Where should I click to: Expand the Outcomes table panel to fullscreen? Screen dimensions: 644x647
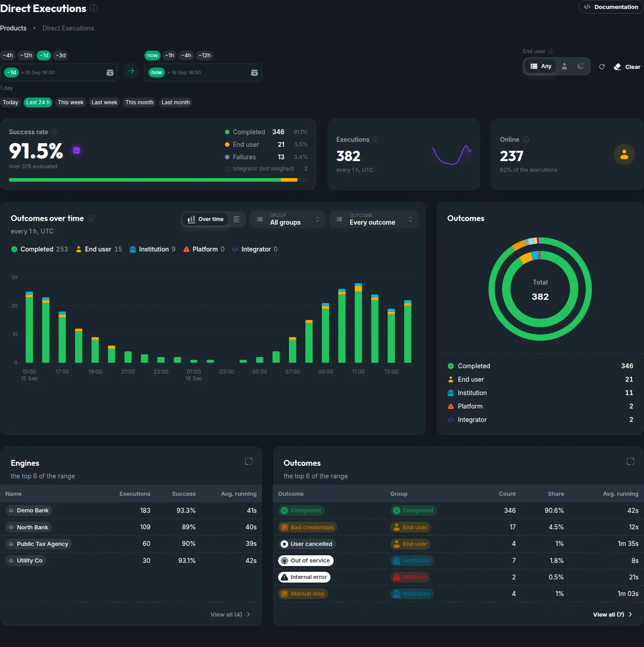tap(631, 461)
